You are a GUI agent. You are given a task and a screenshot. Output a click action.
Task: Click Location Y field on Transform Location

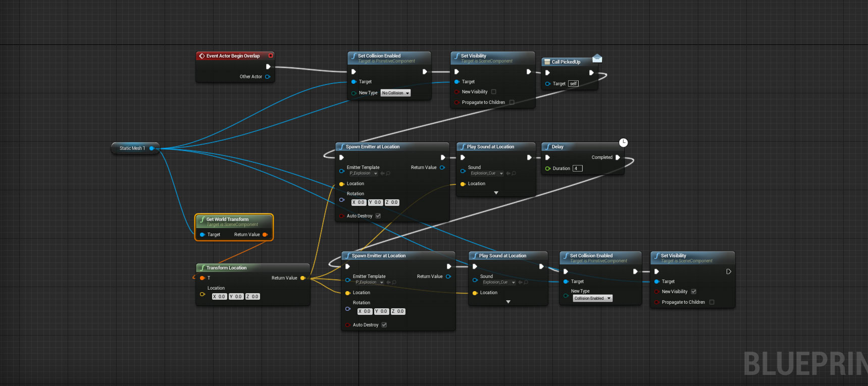tap(236, 297)
